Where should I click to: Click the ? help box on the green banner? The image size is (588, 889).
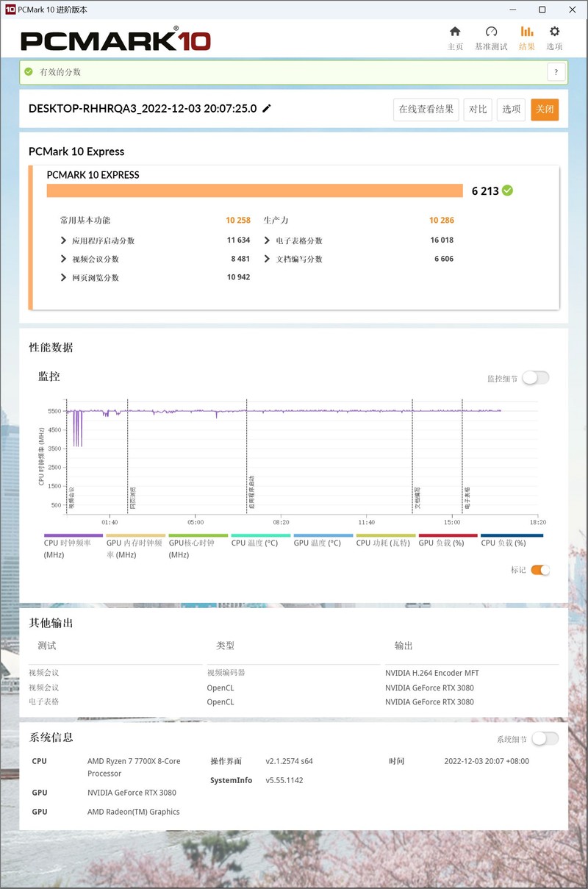point(556,72)
